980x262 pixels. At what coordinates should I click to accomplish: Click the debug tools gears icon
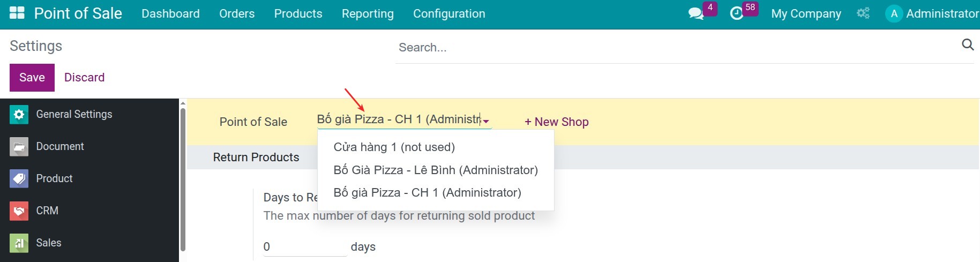pos(863,13)
